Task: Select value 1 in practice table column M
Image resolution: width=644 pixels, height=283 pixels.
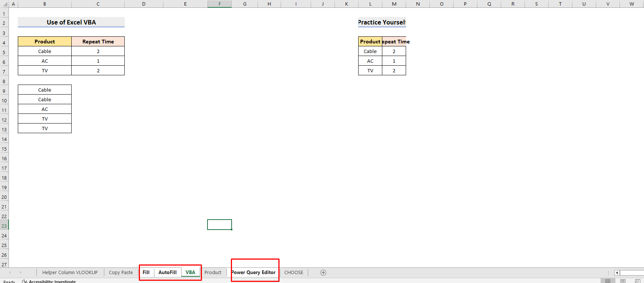Action: [x=394, y=61]
